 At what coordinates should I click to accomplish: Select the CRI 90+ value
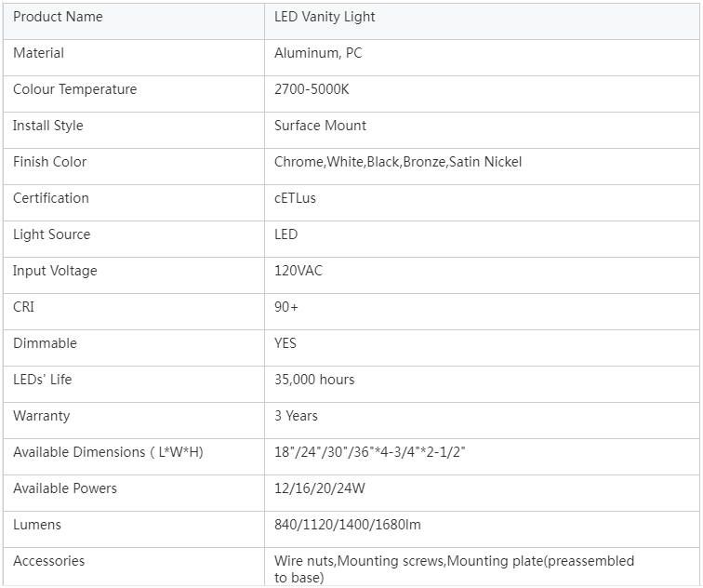[x=286, y=307]
